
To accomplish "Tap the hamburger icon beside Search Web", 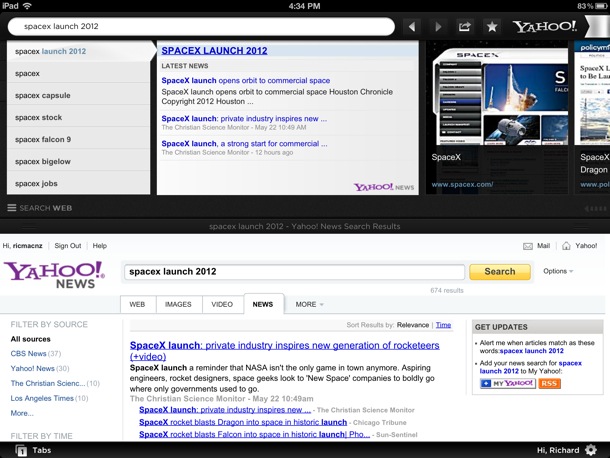I will pyautogui.click(x=12, y=208).
